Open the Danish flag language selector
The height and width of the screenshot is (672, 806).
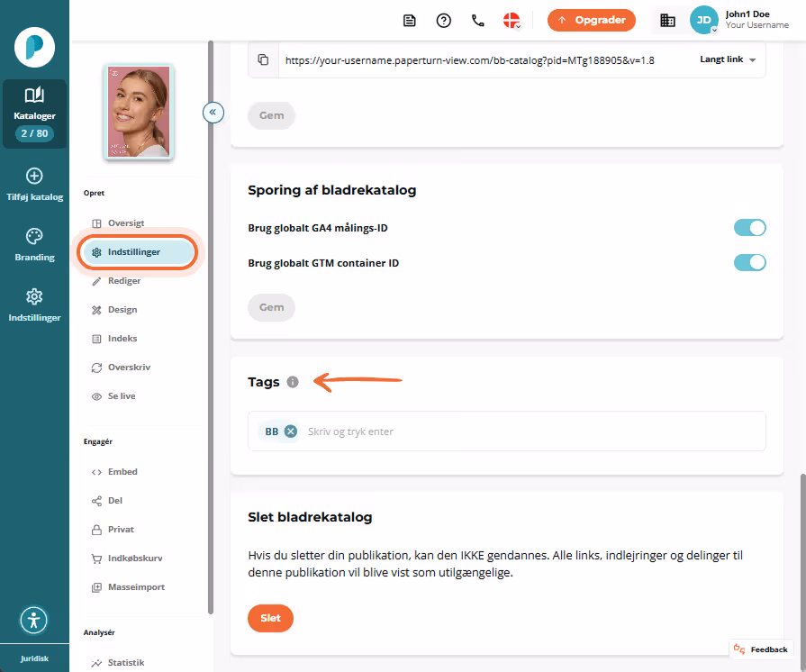tap(512, 21)
